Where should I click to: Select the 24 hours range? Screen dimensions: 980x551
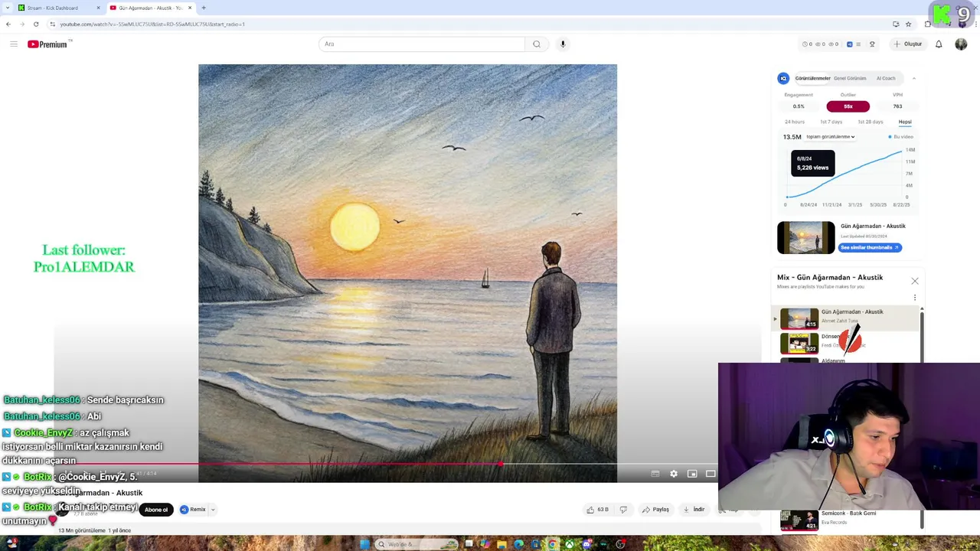coord(795,122)
